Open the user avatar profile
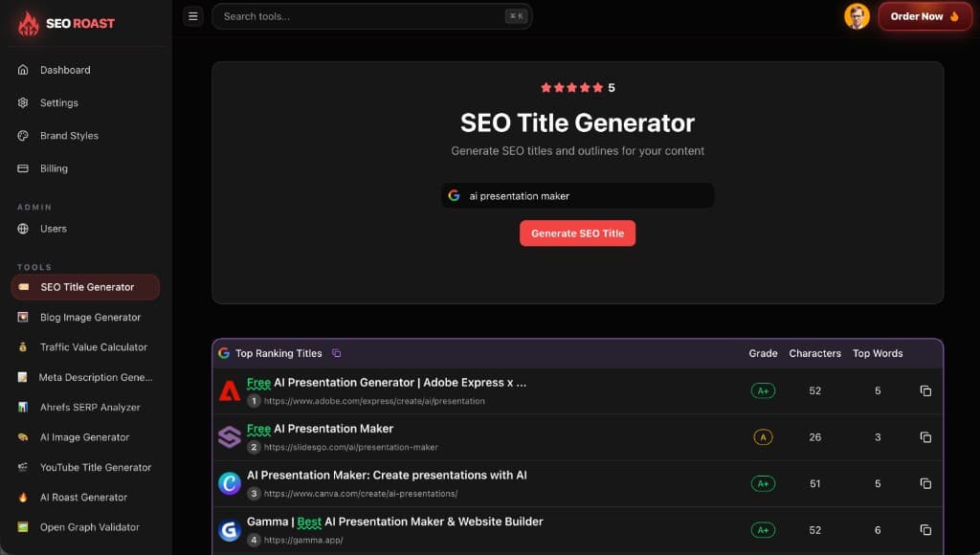Screen dimensions: 980x555 point(857,16)
